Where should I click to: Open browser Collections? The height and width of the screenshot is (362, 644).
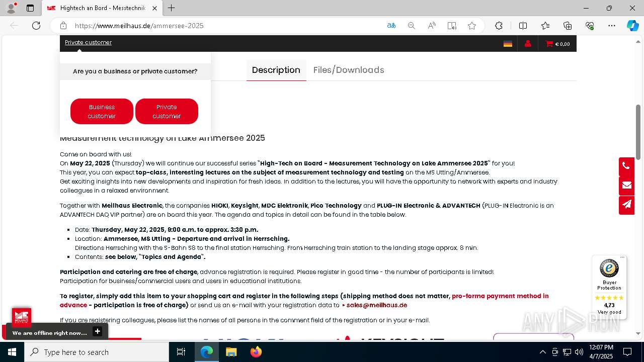[x=568, y=26]
